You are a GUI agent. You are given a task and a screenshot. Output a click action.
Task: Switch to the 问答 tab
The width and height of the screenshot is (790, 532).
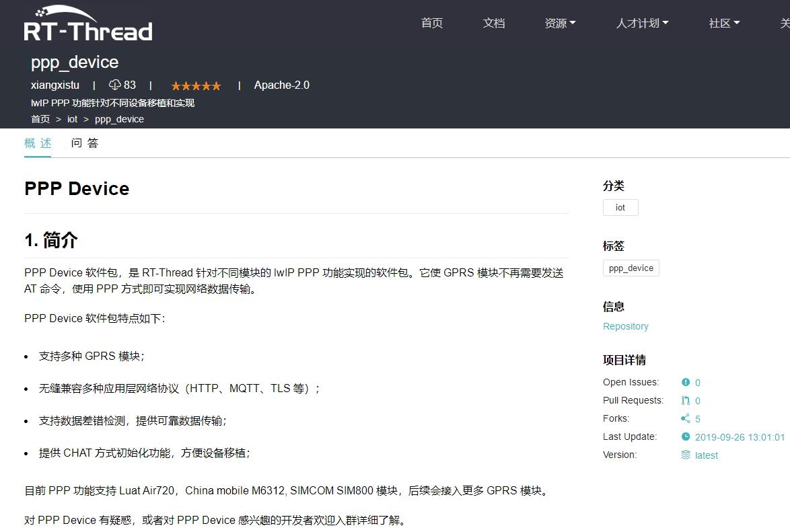point(85,143)
